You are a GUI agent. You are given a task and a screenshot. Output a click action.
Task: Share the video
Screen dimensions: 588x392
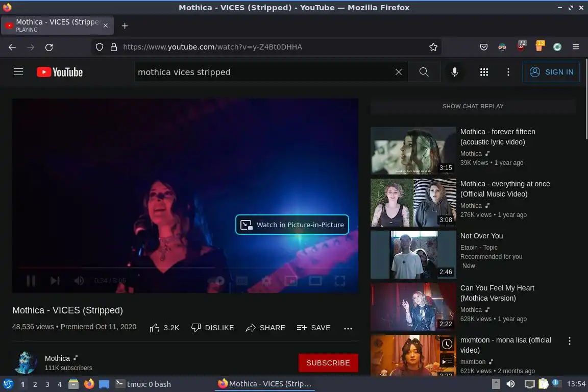point(265,328)
